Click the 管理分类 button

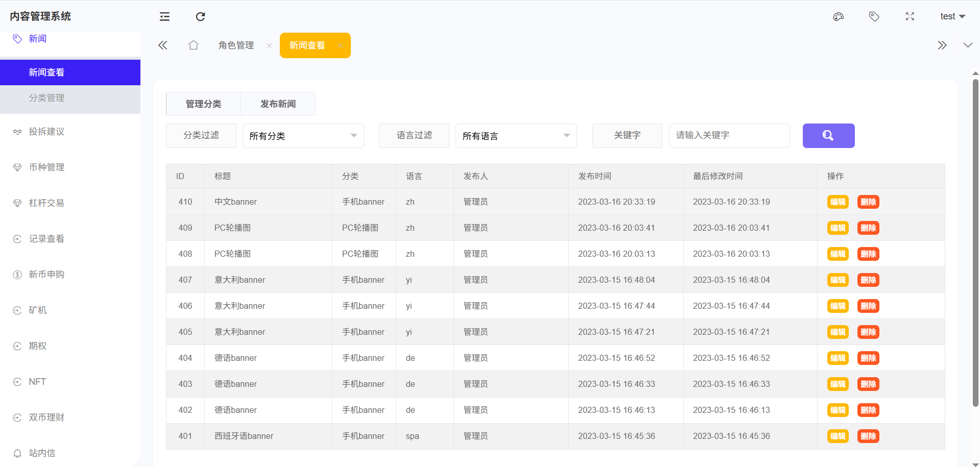(x=203, y=104)
